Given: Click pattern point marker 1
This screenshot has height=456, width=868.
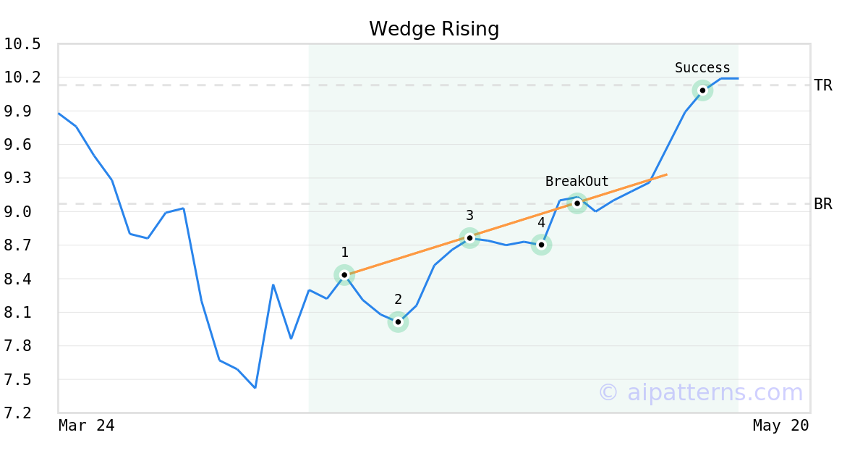Looking at the screenshot, I should [x=344, y=275].
